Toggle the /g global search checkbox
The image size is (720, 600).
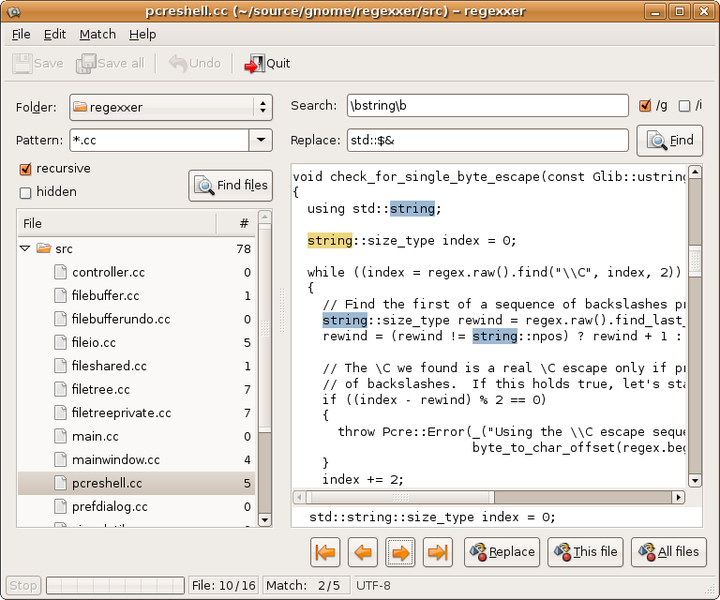coord(645,106)
